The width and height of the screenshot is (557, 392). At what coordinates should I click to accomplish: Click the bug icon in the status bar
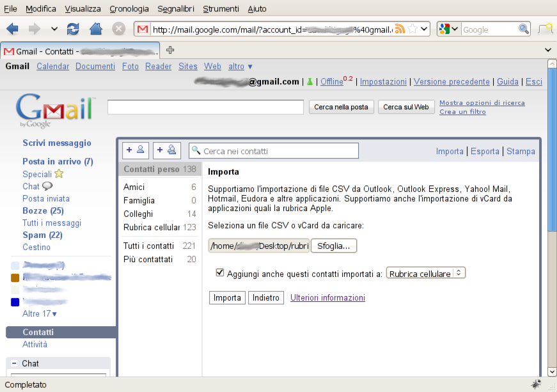click(x=536, y=384)
